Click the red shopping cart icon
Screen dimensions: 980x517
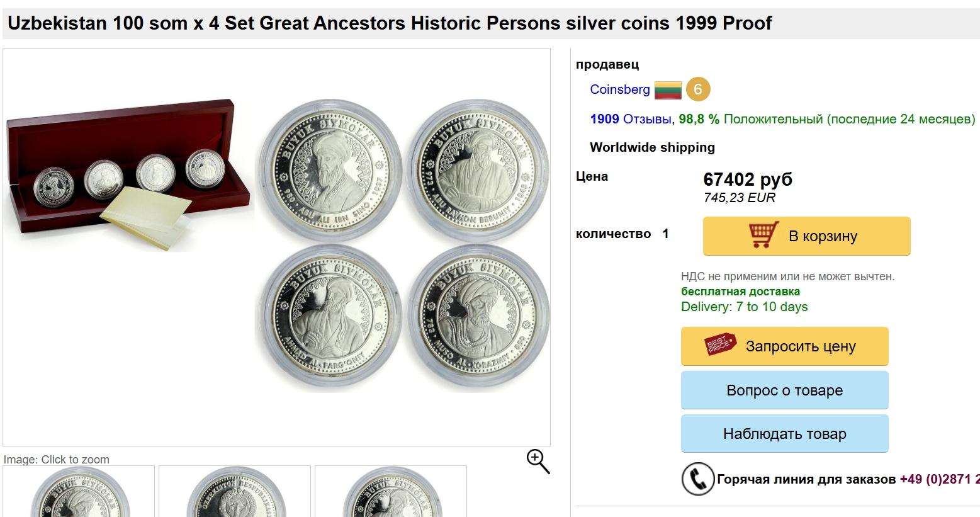(764, 236)
